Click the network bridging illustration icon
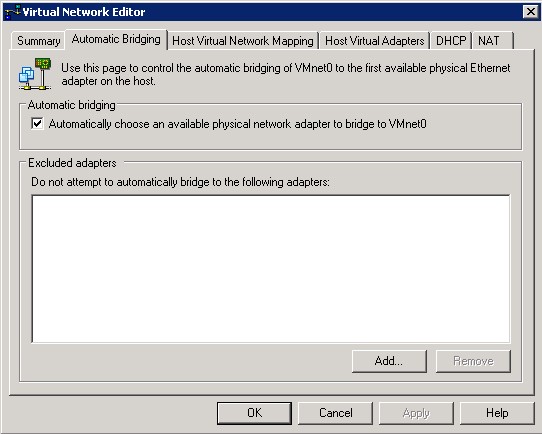 pyautogui.click(x=35, y=74)
